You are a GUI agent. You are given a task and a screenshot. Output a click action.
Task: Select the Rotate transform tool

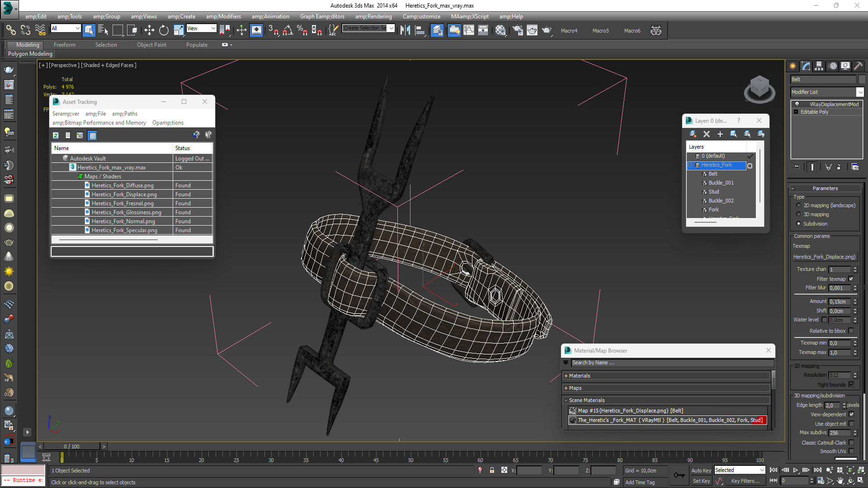[x=164, y=30]
